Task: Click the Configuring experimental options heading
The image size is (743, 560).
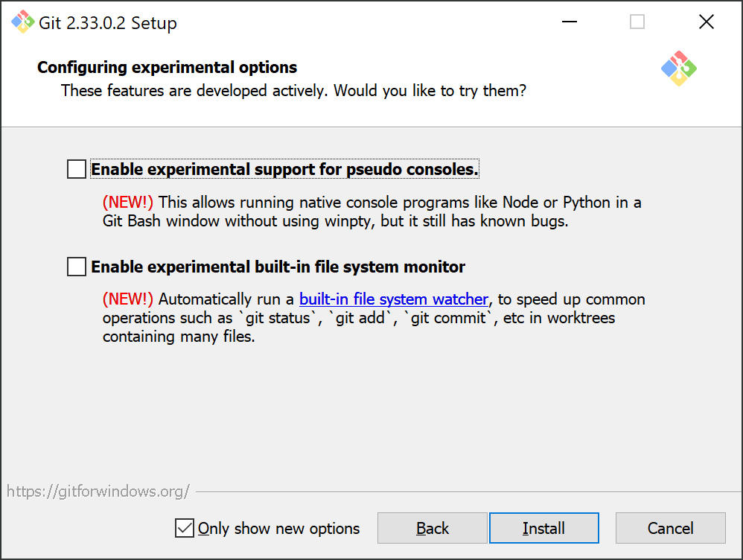Action: click(168, 67)
